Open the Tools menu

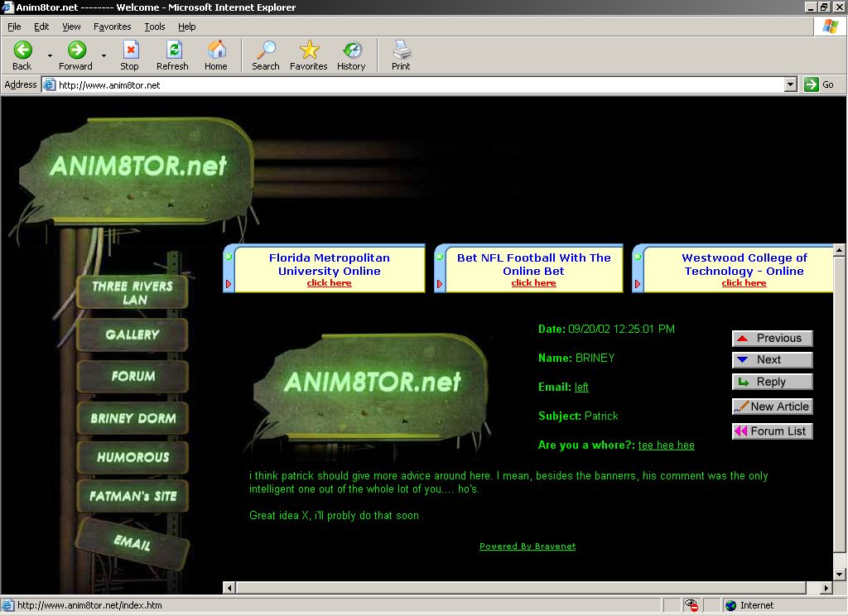[154, 26]
